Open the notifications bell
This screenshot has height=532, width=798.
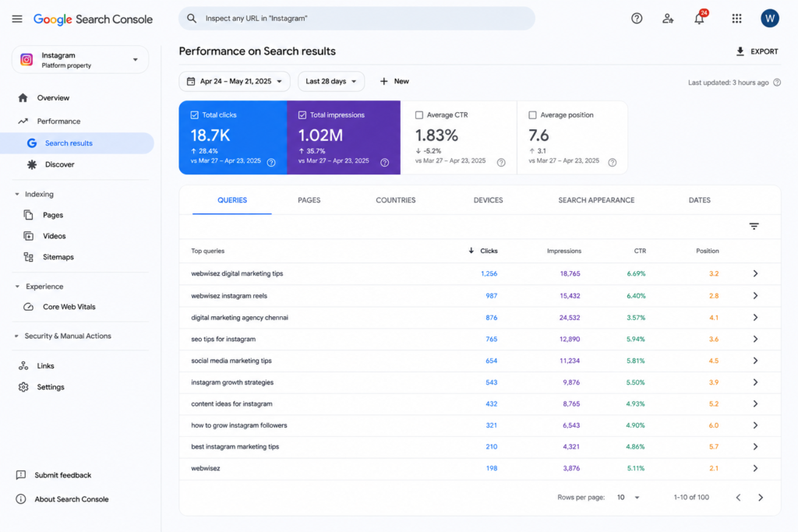coord(699,19)
